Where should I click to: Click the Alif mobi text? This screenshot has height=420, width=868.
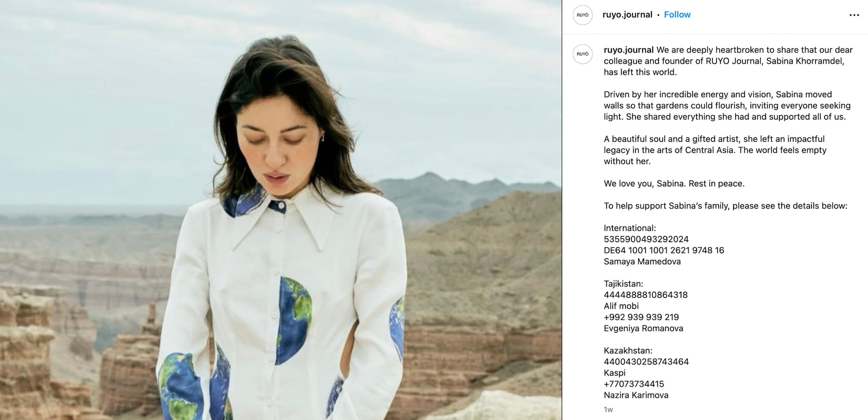point(621,306)
